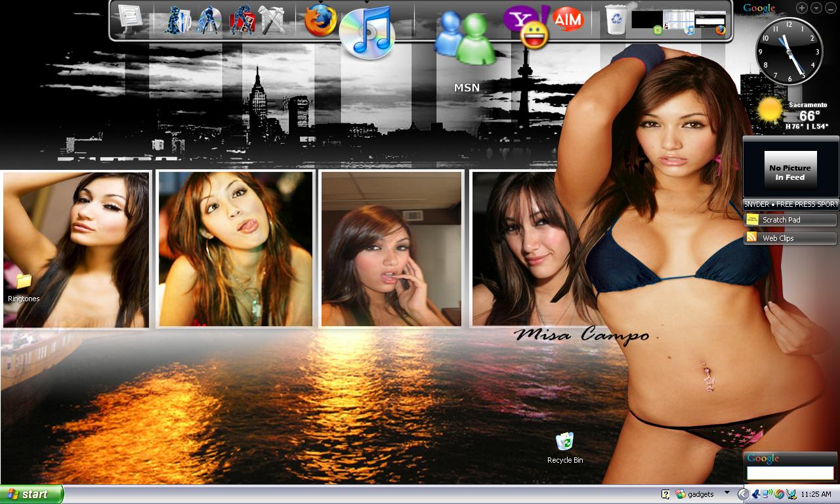Add gadgets with the sidebar plus button

[802, 8]
